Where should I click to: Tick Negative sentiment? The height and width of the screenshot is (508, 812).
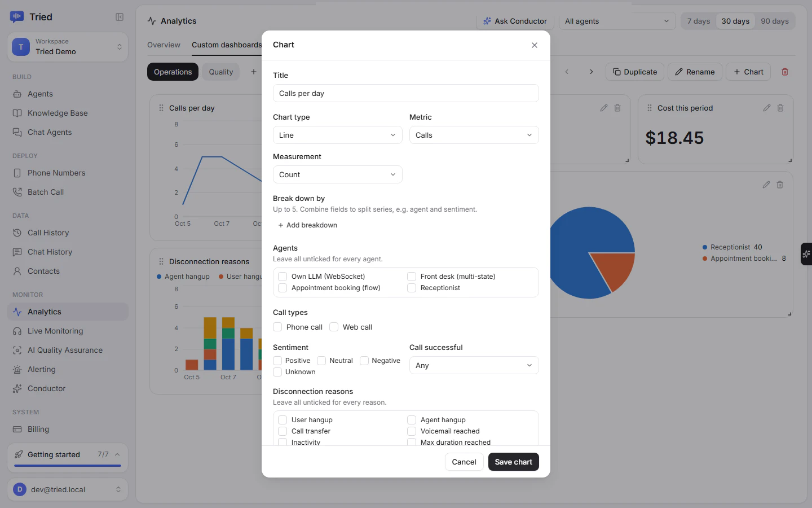coord(364,361)
